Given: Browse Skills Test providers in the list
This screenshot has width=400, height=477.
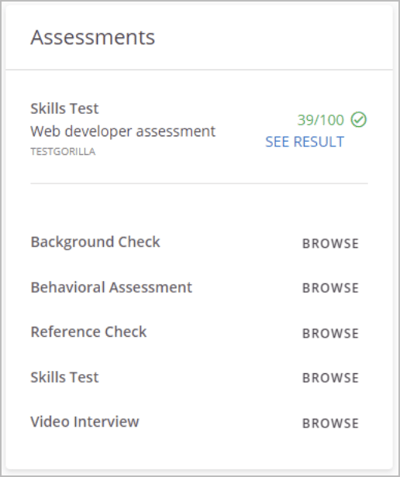Looking at the screenshot, I should coord(330,378).
